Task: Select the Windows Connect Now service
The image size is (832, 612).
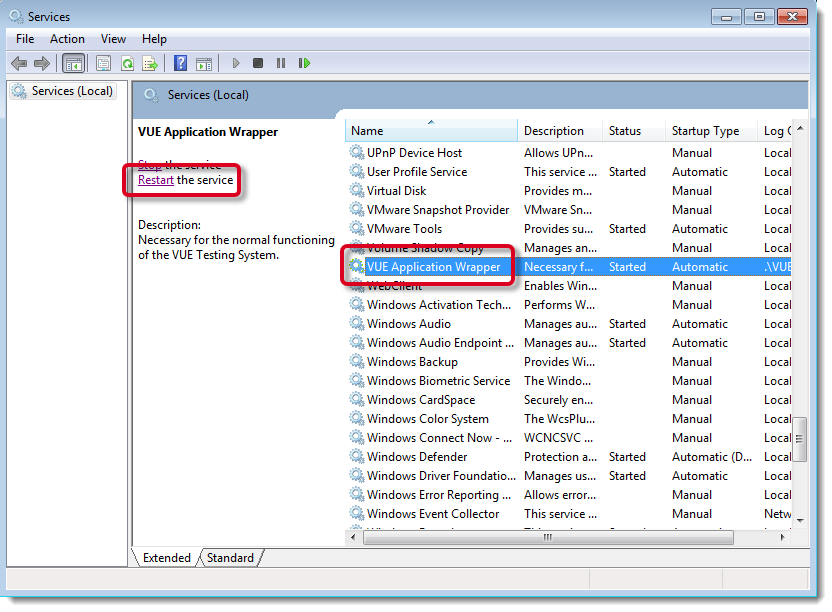Action: (439, 438)
